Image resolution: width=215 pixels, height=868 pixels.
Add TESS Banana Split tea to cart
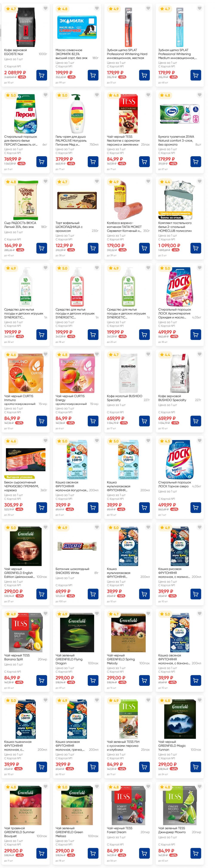pos(41,680)
